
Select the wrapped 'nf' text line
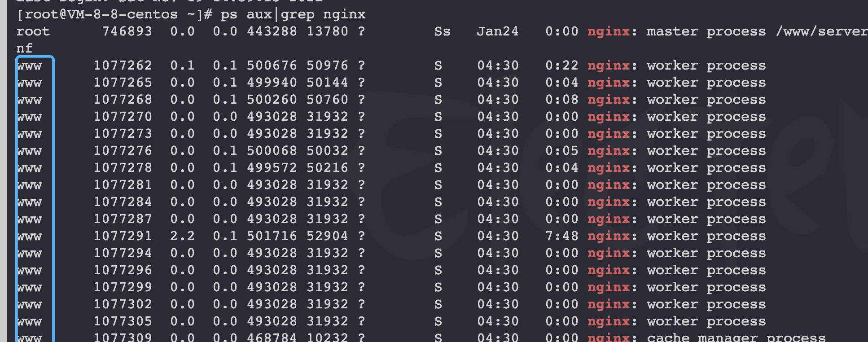(25, 48)
